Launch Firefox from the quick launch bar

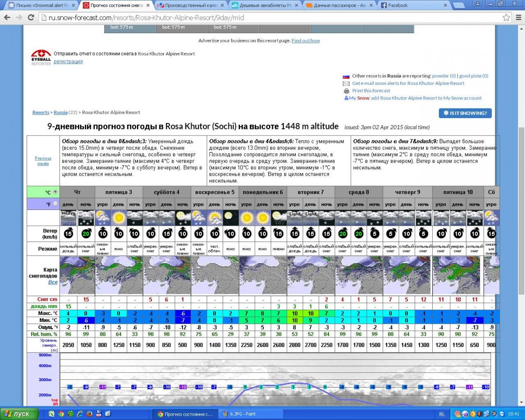point(89,414)
